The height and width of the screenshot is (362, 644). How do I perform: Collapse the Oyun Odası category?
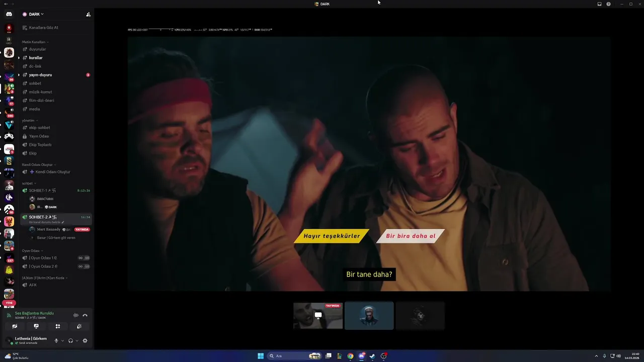[x=32, y=251]
